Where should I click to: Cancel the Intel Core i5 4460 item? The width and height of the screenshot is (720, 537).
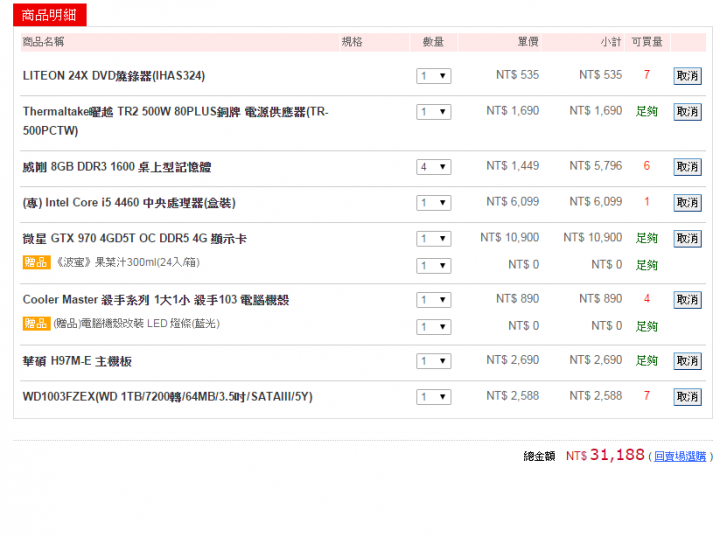coord(687,203)
